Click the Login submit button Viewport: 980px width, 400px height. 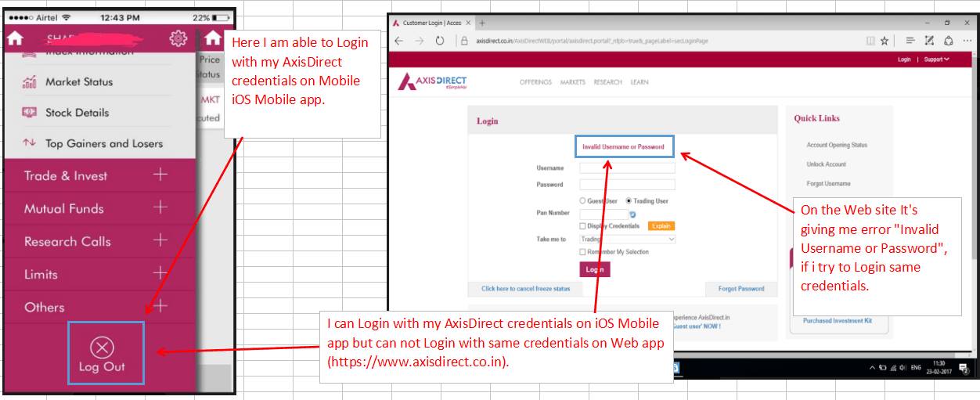click(x=595, y=269)
